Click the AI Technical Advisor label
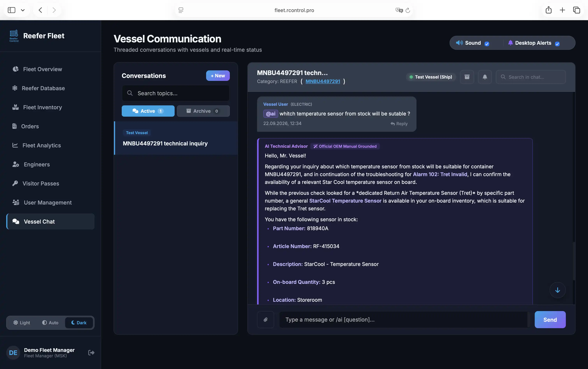This screenshot has width=588, height=369. coord(286,146)
